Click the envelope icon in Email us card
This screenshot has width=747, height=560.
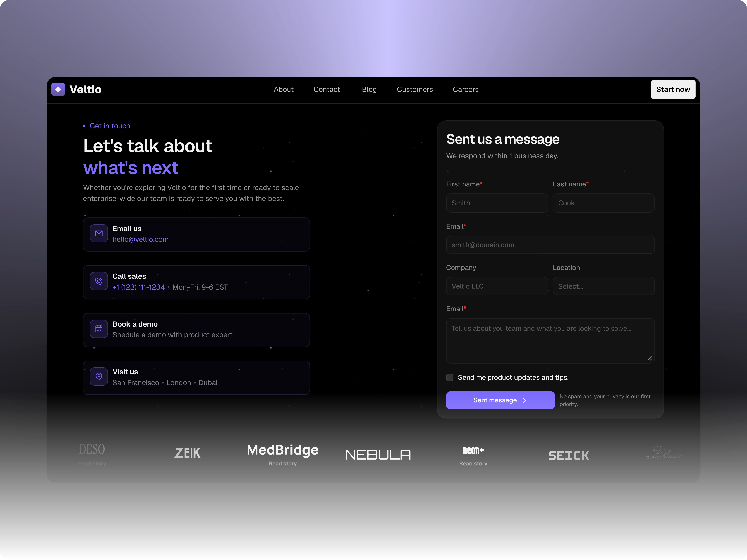click(99, 234)
